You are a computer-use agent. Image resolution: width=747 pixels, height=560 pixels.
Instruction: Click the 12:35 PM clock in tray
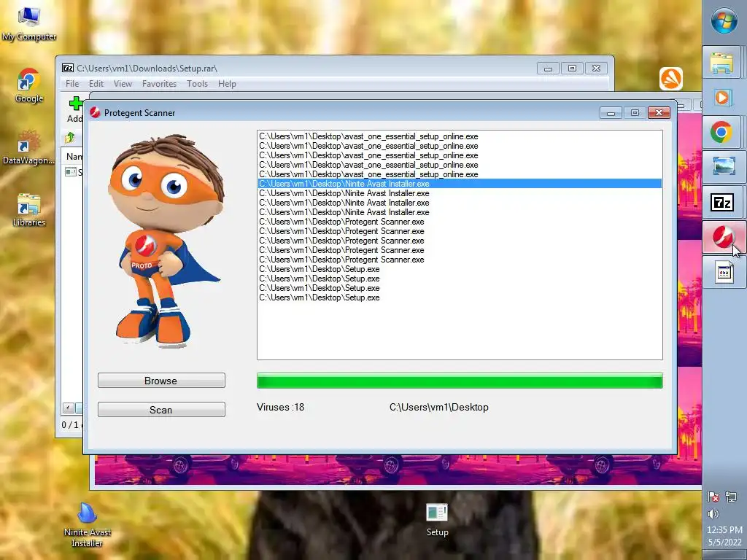tap(724, 530)
